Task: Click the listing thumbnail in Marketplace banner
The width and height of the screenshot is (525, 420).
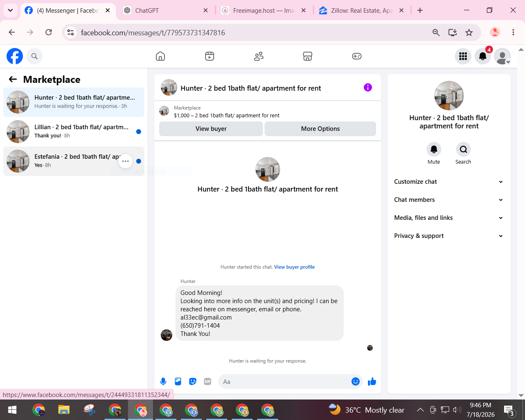Action: tap(164, 111)
